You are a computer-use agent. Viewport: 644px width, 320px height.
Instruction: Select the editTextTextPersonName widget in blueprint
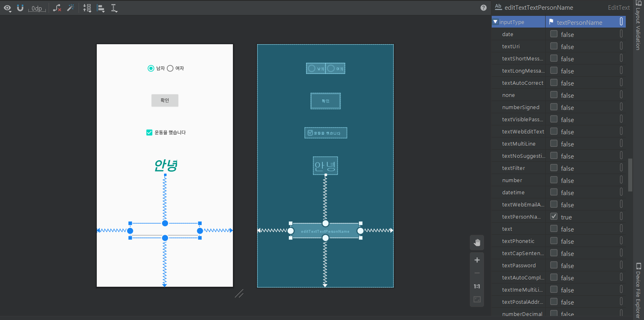(x=325, y=231)
